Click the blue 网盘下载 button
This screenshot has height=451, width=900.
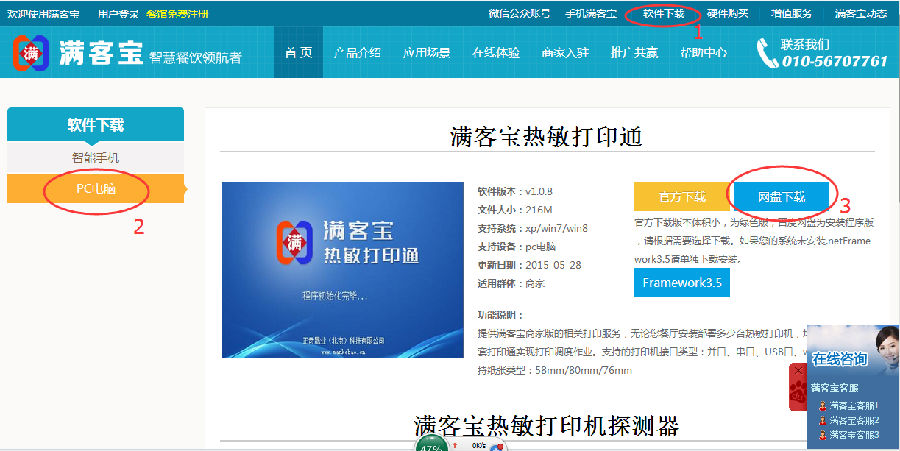click(781, 196)
